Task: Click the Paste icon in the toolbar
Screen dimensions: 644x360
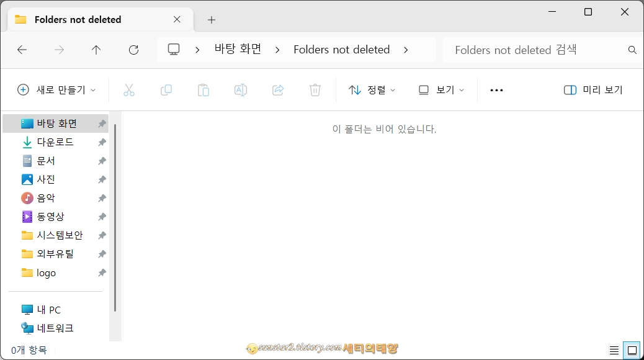Action: tap(203, 90)
